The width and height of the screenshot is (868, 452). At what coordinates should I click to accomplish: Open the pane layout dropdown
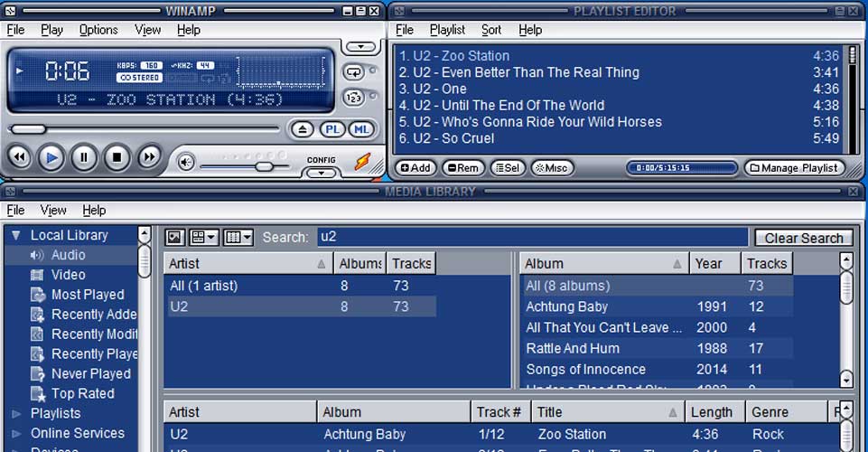coord(203,238)
